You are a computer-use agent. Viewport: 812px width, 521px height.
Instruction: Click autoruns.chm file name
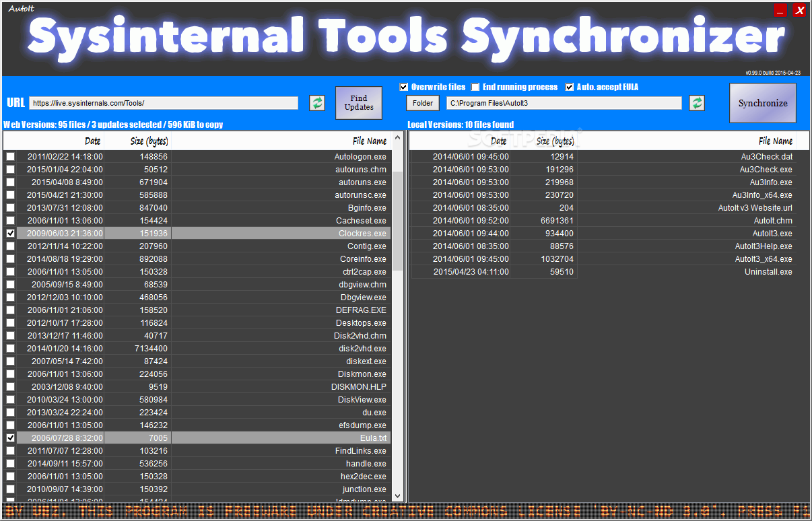(362, 169)
